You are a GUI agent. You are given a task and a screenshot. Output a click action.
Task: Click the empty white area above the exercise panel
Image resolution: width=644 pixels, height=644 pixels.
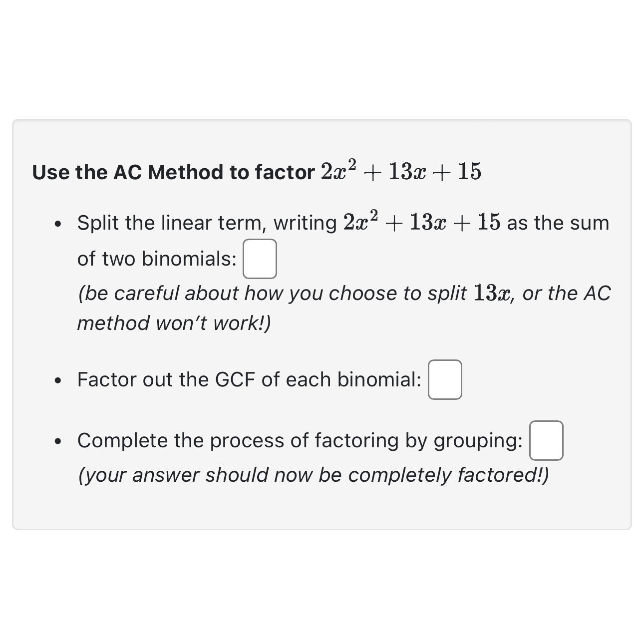322,60
